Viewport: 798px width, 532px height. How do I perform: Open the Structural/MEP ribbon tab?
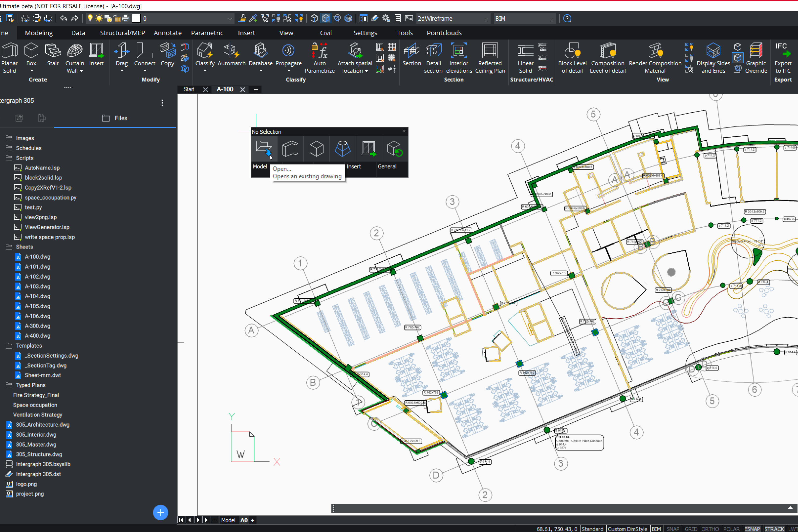click(122, 33)
